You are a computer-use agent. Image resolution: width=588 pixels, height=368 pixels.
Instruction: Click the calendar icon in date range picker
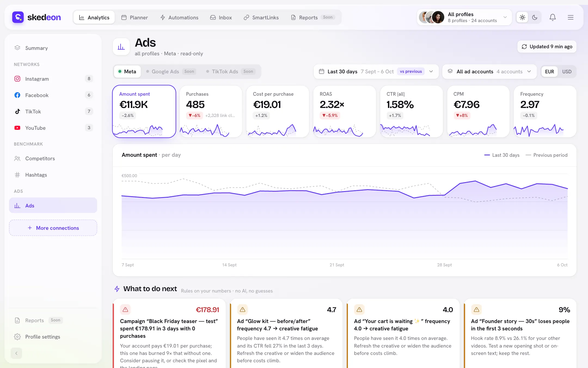pyautogui.click(x=321, y=71)
